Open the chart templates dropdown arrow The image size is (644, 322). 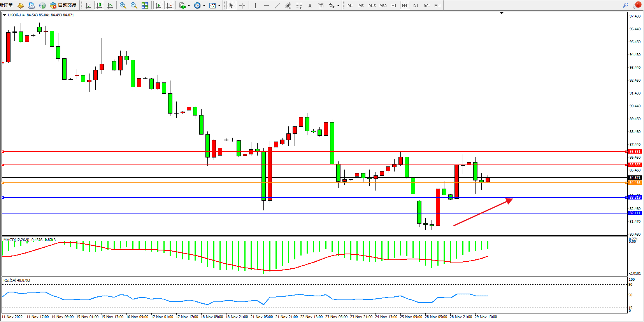[x=219, y=5]
